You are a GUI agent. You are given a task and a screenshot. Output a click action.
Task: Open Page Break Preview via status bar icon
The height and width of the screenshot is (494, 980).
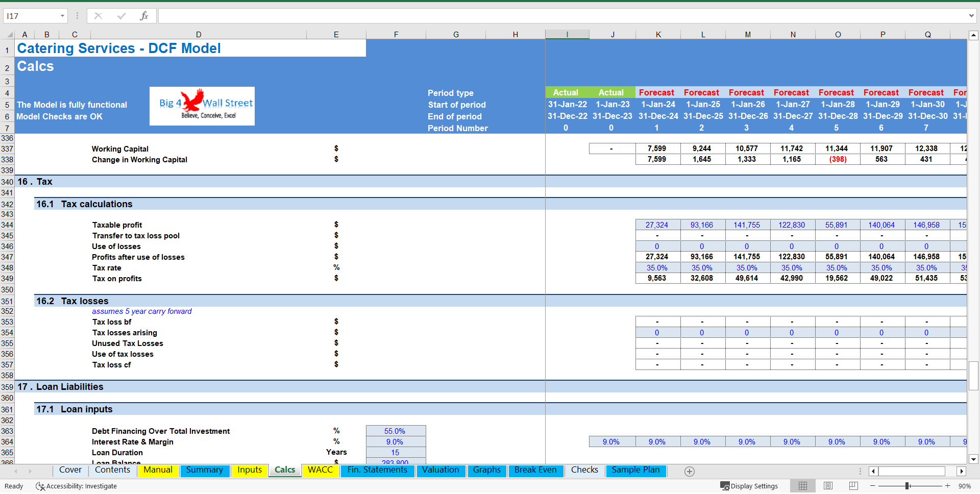pyautogui.click(x=852, y=485)
